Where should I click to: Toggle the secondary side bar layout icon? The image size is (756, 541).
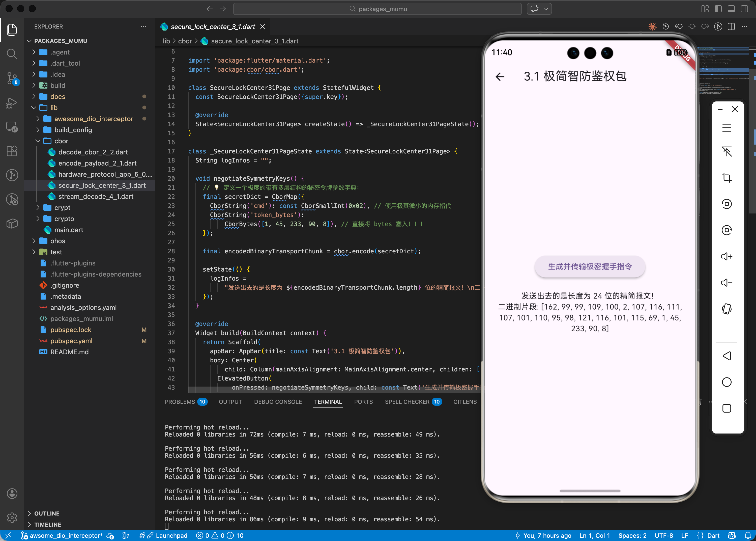click(x=744, y=9)
